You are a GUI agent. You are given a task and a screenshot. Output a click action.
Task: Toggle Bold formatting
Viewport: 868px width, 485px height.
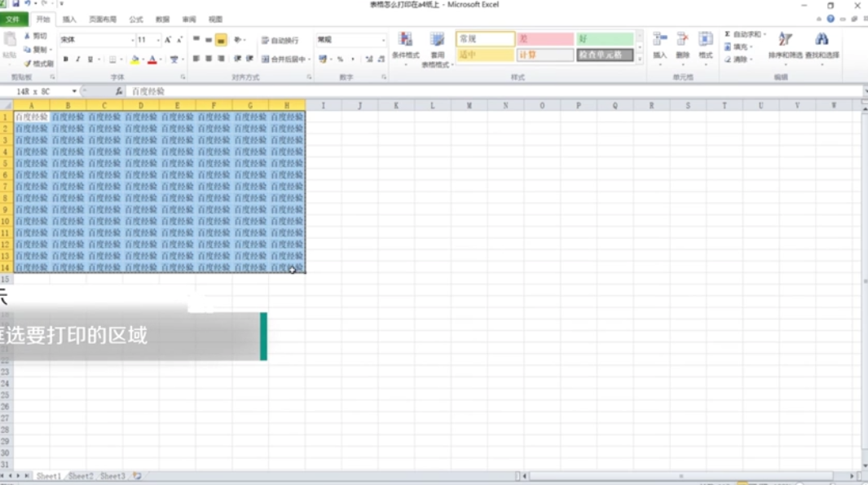(65, 60)
